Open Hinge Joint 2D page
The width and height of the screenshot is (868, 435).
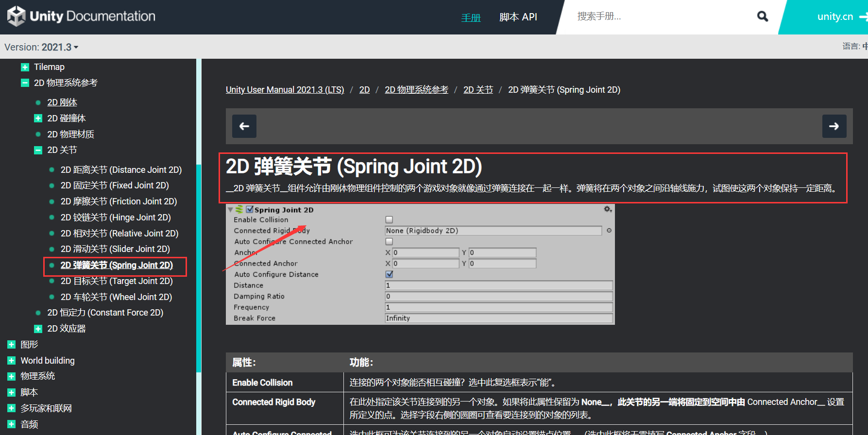point(116,217)
